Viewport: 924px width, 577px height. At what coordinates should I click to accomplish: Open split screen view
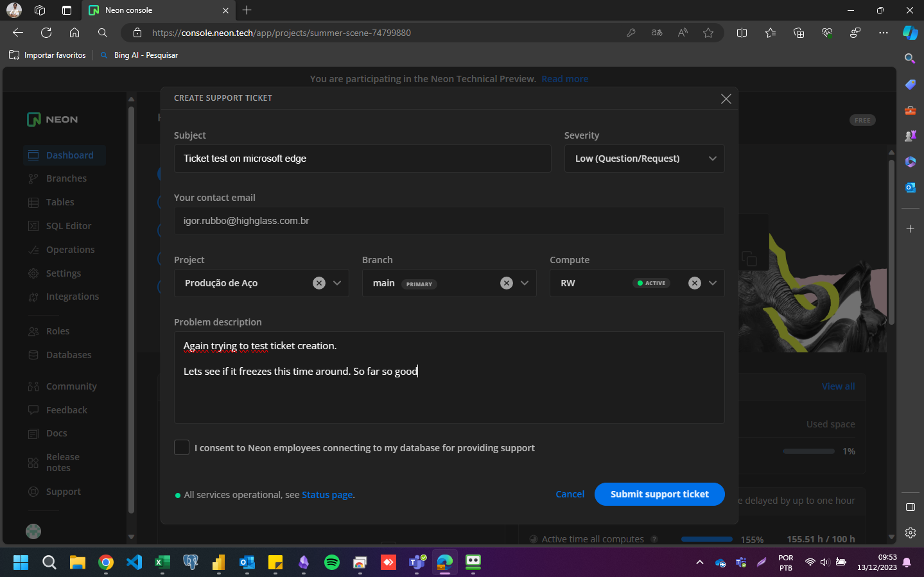click(742, 33)
